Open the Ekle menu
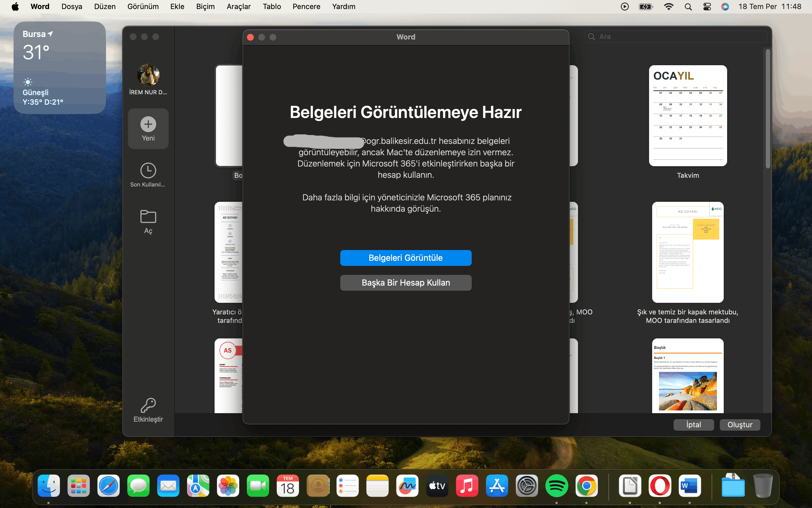812x508 pixels. (177, 7)
